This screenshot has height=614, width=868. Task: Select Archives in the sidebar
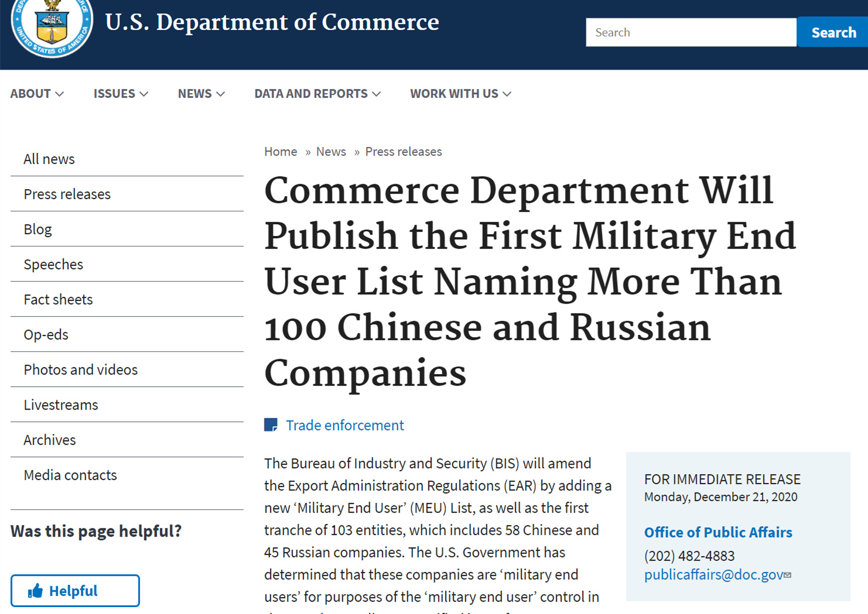127,440
